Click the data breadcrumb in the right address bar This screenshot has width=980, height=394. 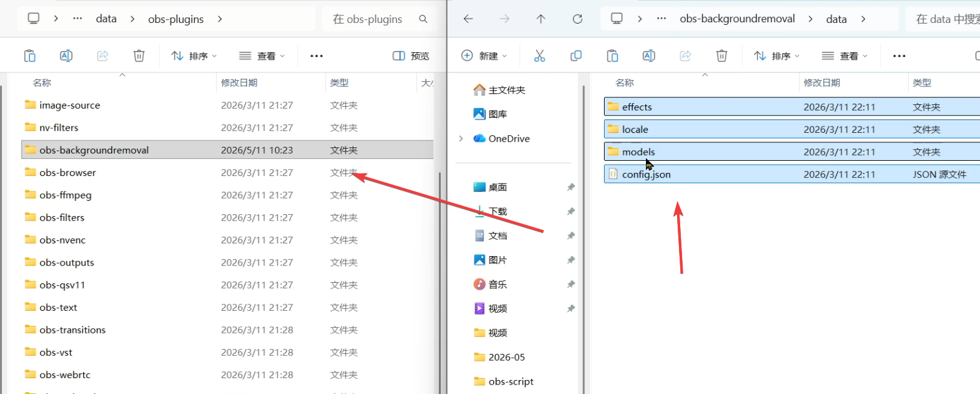point(836,19)
